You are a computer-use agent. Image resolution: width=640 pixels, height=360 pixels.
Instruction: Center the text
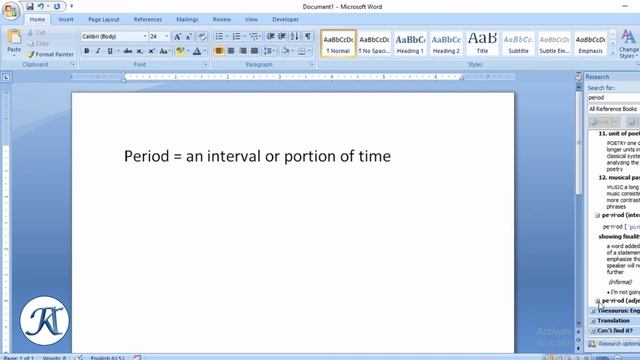231,51
